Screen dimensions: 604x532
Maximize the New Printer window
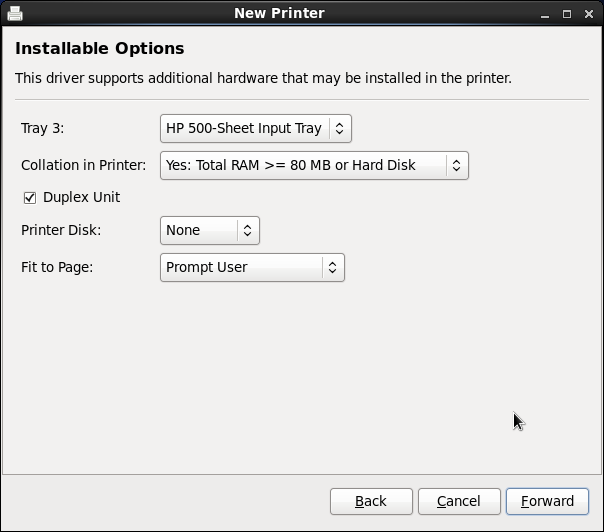click(x=567, y=13)
